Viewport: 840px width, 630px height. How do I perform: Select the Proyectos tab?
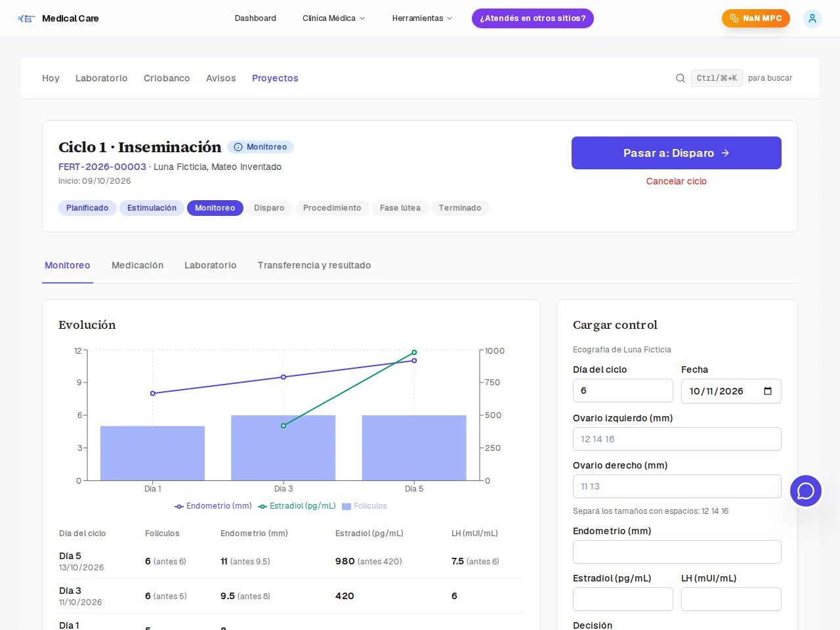[x=275, y=78]
